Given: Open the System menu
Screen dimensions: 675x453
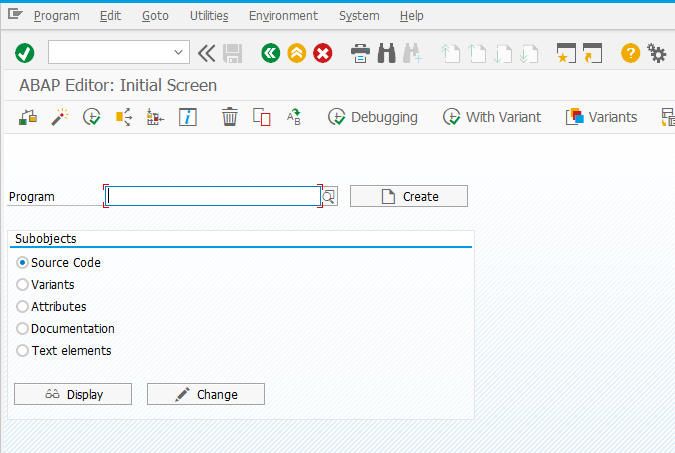Looking at the screenshot, I should point(359,16).
